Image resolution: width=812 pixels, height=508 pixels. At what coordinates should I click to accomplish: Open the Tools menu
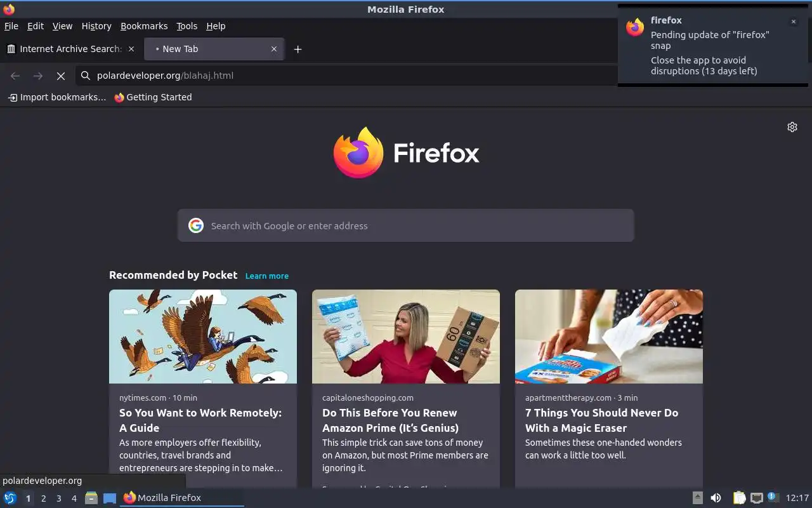[187, 26]
